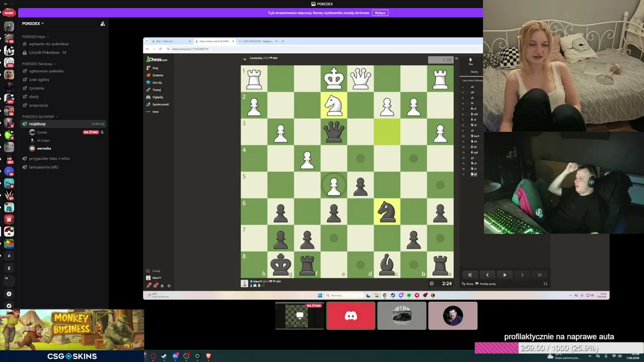This screenshot has height=362, width=644.
Task: Open Opera GX from the bottom taskbar
Action: click(153, 356)
